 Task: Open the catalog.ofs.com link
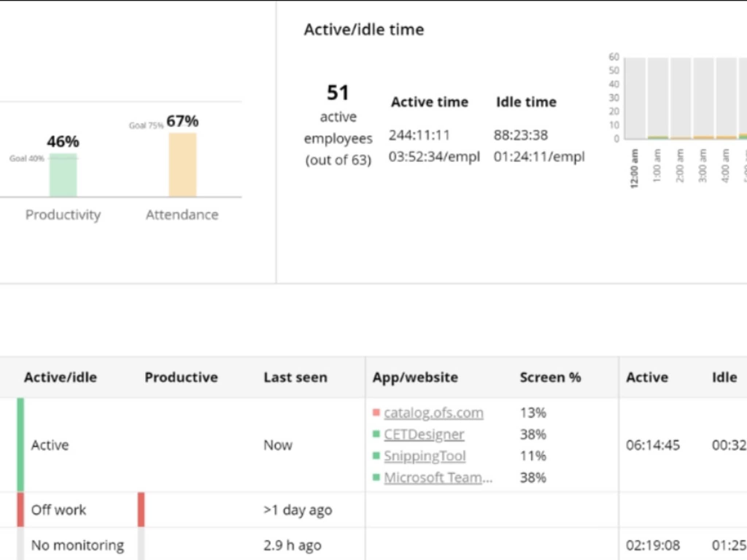[x=433, y=413]
